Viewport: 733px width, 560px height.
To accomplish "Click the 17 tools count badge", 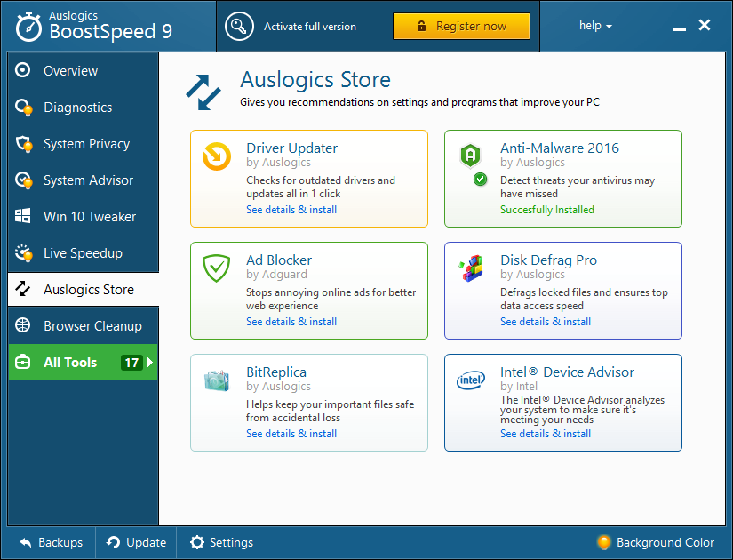I will 131,363.
